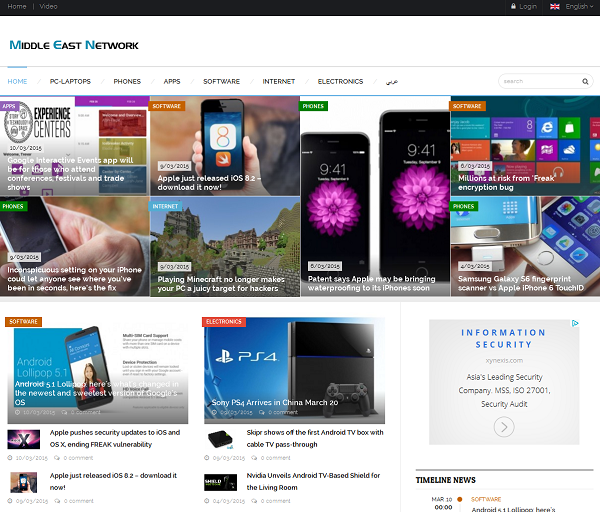Click the search magnifier icon
This screenshot has width=600, height=512.
click(x=586, y=81)
